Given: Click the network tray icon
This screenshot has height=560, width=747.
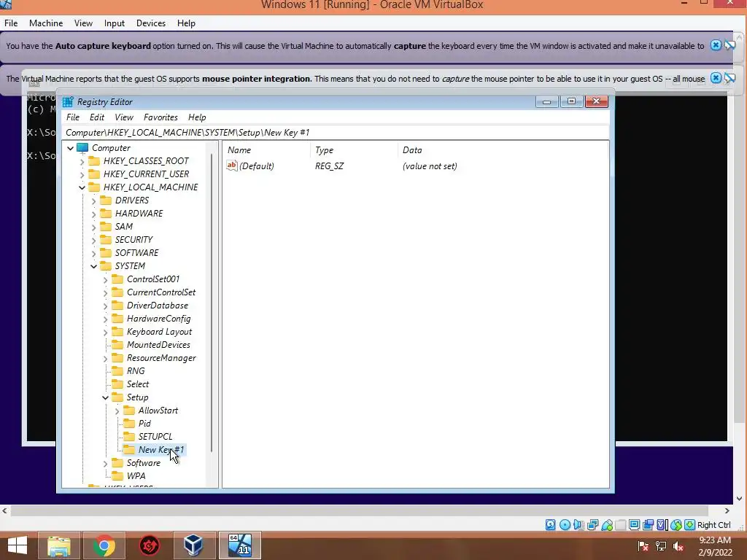Looking at the screenshot, I should point(661,547).
